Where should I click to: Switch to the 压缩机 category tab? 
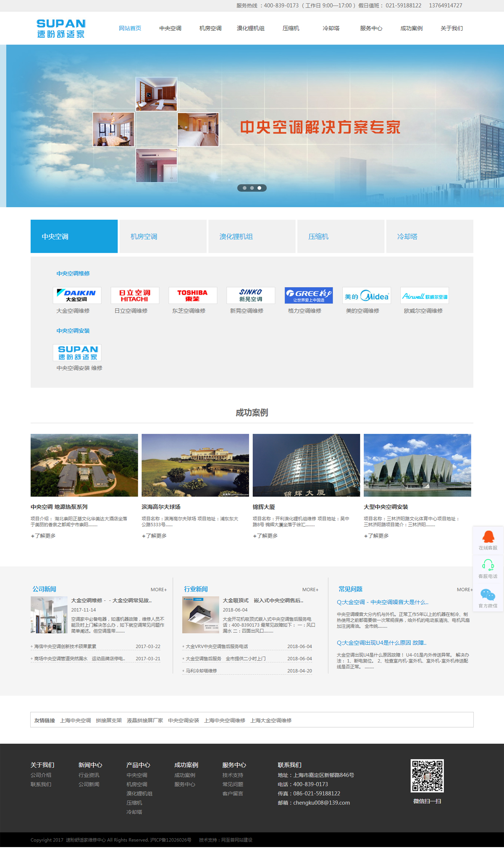pos(340,236)
